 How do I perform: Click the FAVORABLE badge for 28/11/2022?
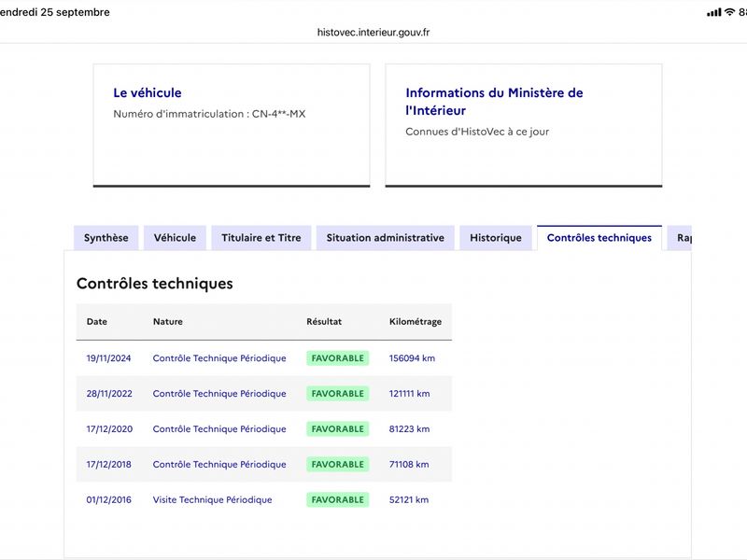(337, 393)
